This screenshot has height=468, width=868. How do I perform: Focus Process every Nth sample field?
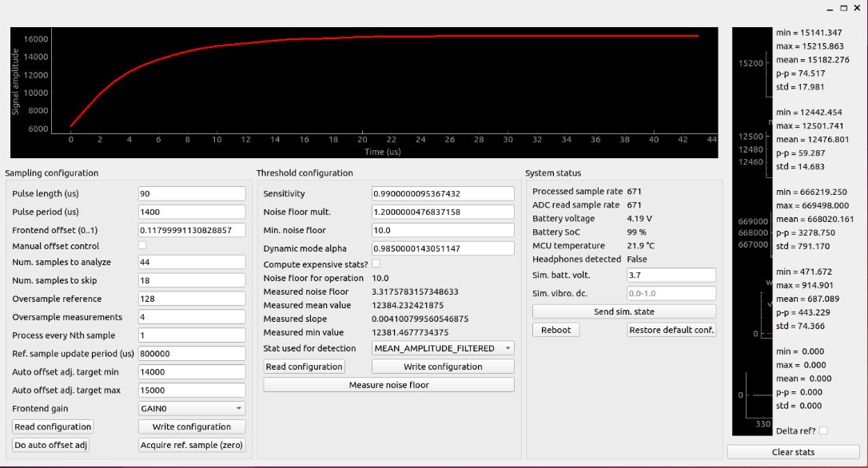coord(192,335)
